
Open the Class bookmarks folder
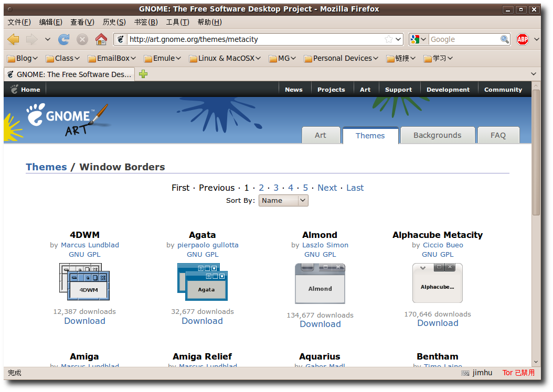click(62, 58)
